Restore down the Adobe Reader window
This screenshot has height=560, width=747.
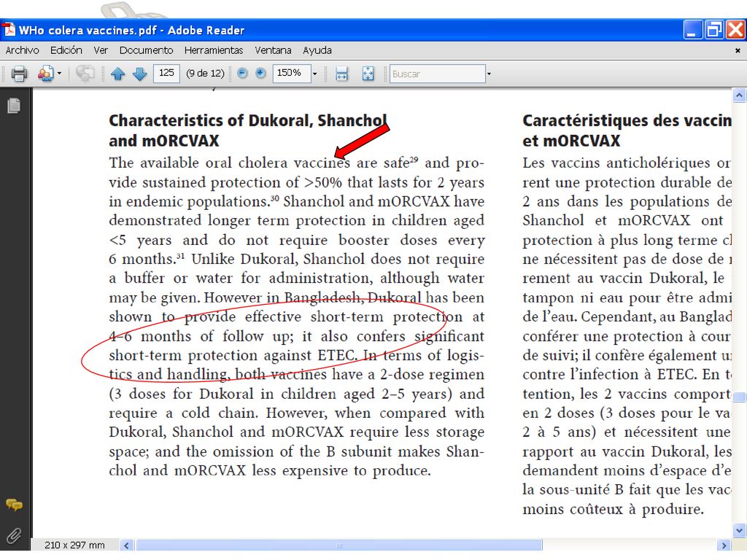tap(714, 30)
